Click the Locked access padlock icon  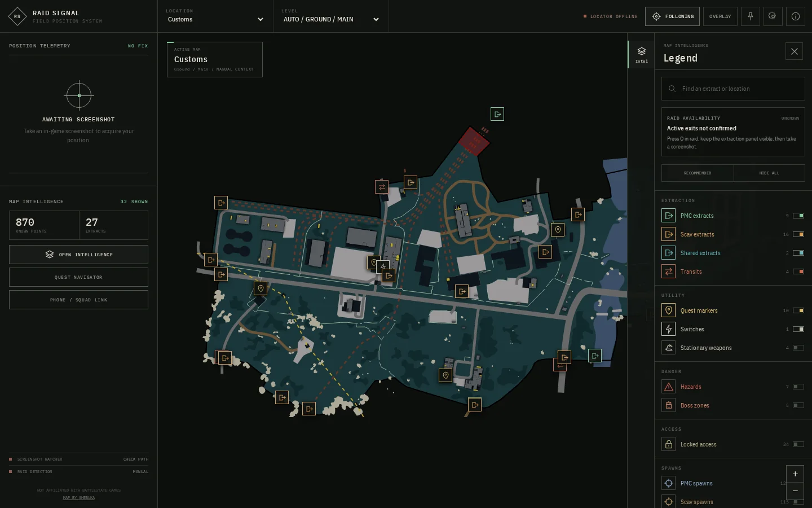point(668,444)
